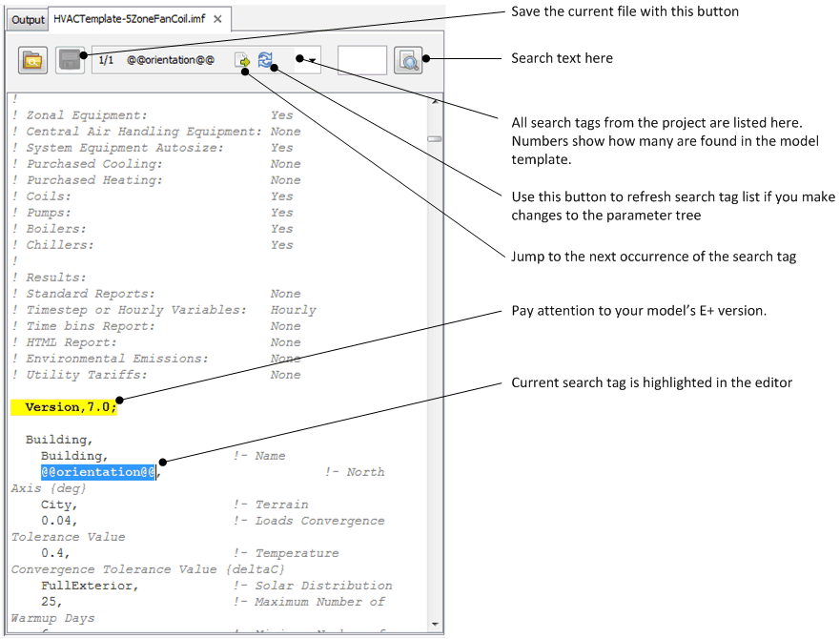Click the scrollbar up arrow
This screenshot has width=840, height=639.
click(435, 101)
